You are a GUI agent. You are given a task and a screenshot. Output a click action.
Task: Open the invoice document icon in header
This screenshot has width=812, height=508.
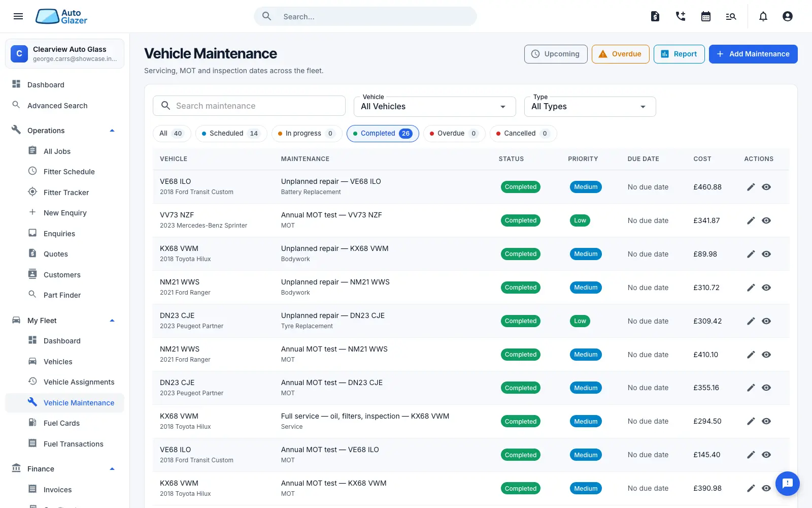tap(655, 16)
